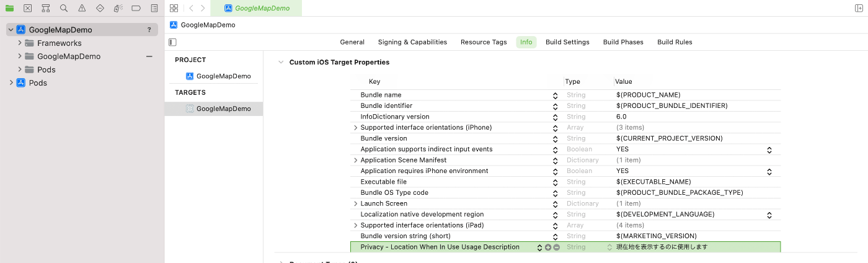
Task: Open the Symbol navigator
Action: click(46, 8)
